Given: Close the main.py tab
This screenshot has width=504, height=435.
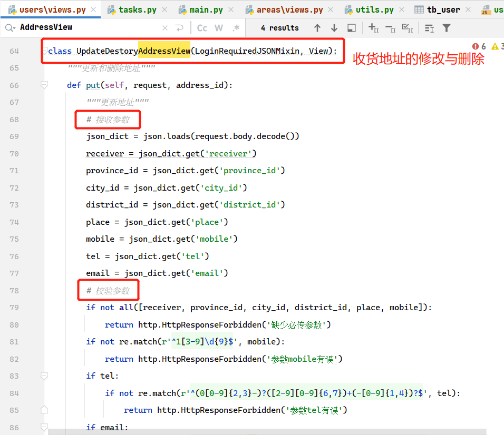Looking at the screenshot, I should [231, 9].
